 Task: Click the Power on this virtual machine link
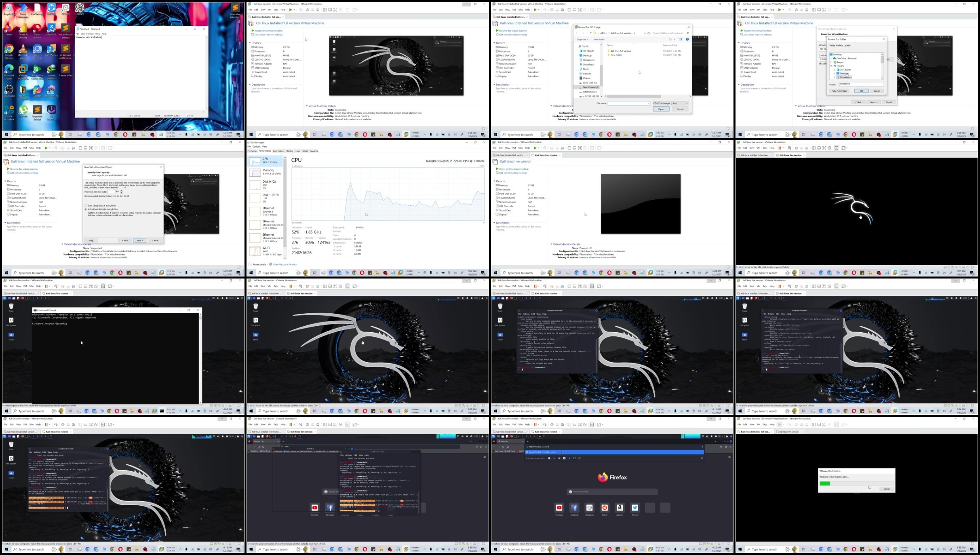[514, 169]
